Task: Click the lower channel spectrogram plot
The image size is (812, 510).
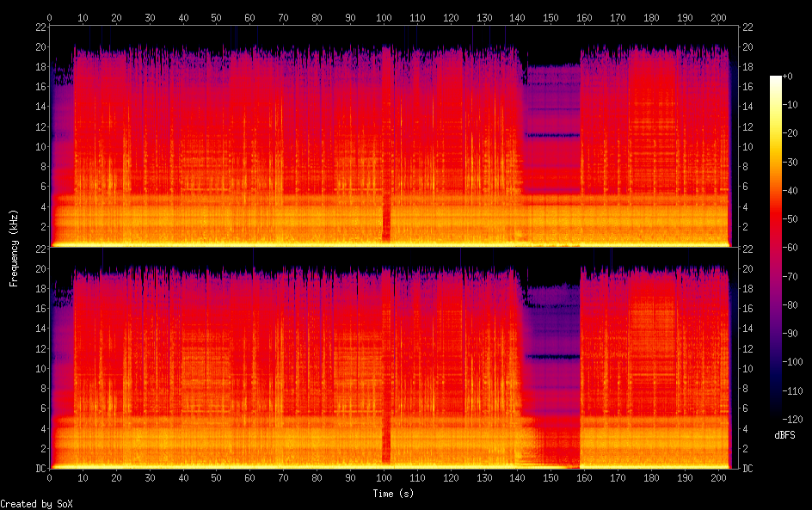Action: [394, 359]
